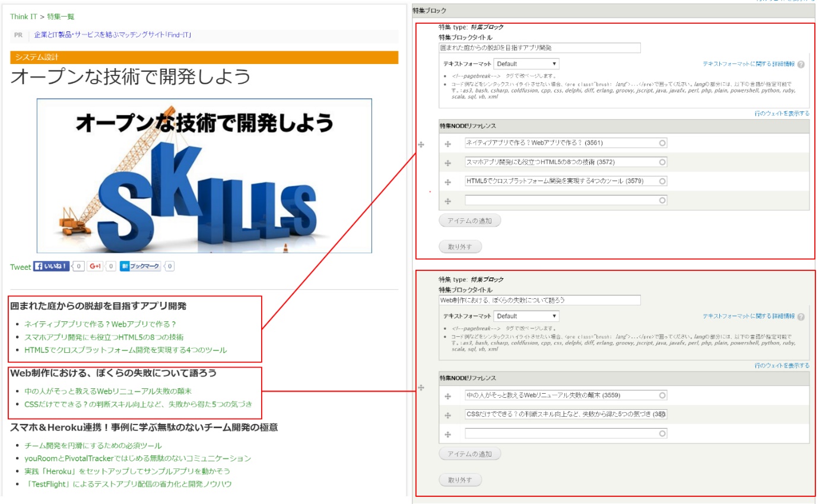Screen dimensions: 819x504
Task: Click the Google +1 share button
Action: pyautogui.click(x=95, y=266)
